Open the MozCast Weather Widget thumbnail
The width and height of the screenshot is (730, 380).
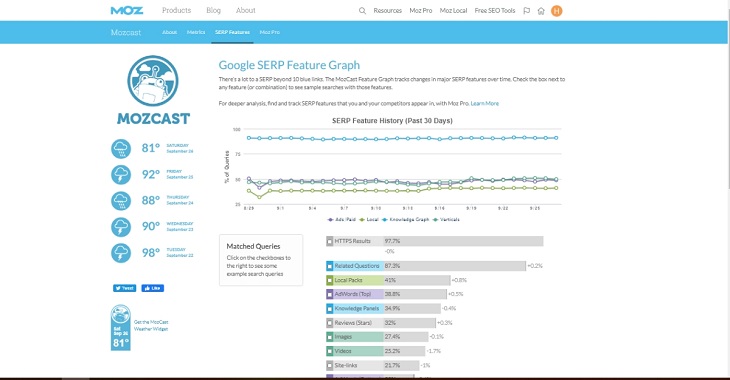click(x=121, y=328)
